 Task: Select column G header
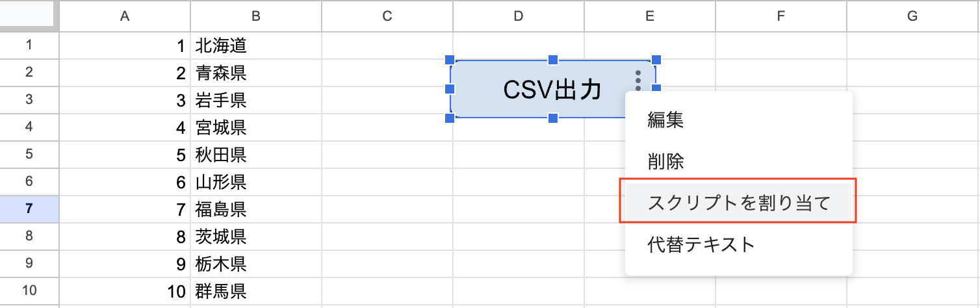tap(912, 16)
